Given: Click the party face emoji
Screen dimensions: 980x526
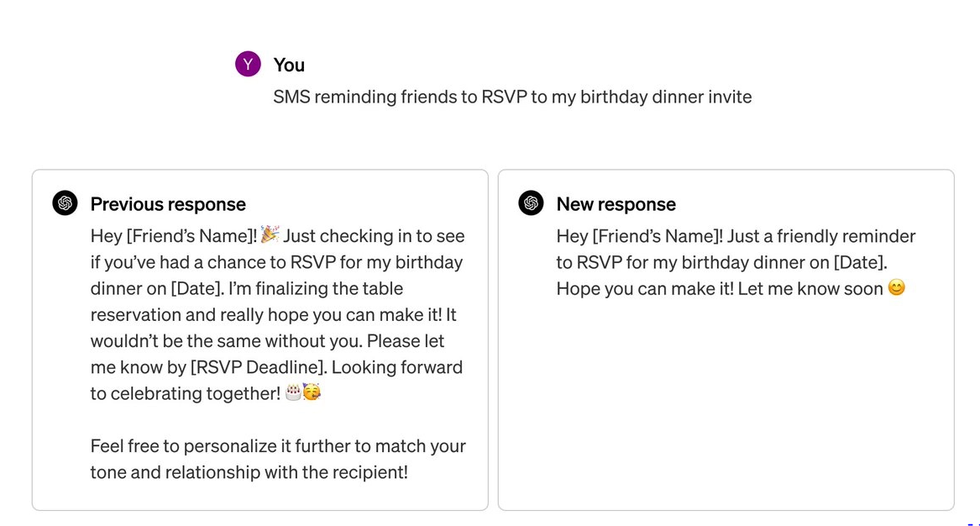Looking at the screenshot, I should (312, 392).
